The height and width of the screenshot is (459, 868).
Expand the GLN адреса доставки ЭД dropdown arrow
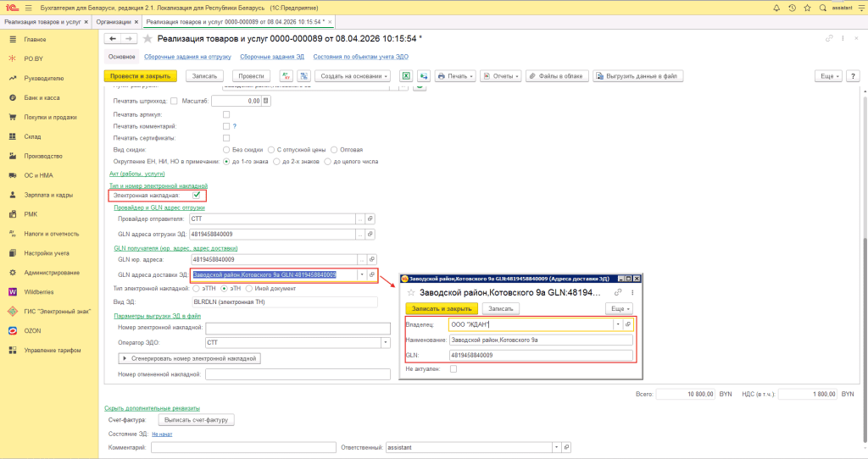click(x=362, y=275)
